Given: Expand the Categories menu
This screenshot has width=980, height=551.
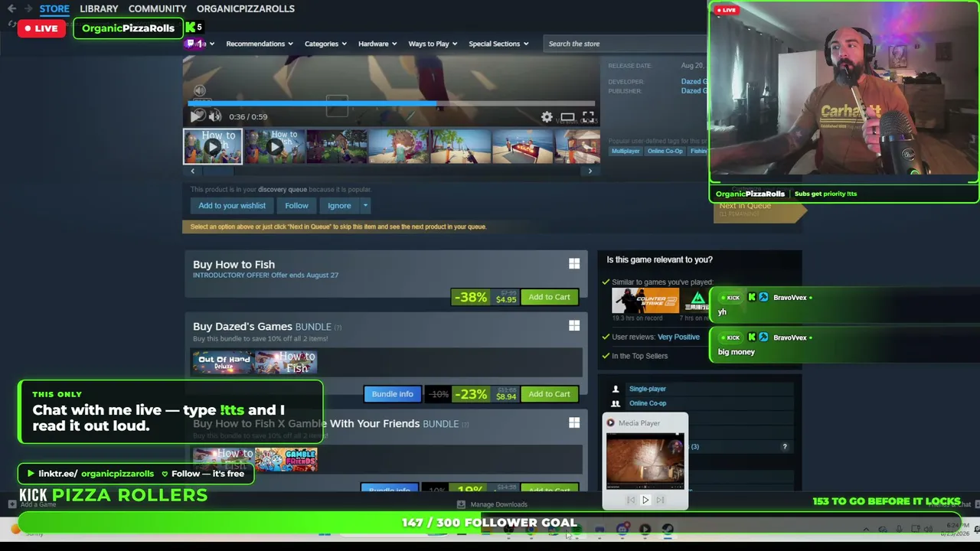Looking at the screenshot, I should (325, 44).
